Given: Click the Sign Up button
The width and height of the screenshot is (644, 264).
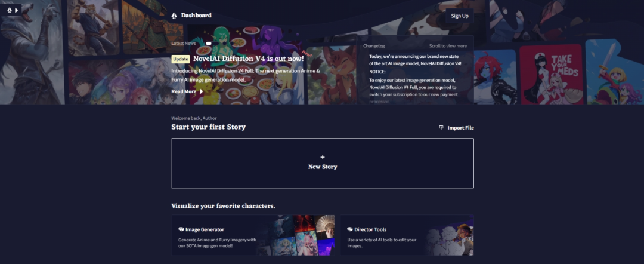Looking at the screenshot, I should tap(460, 16).
